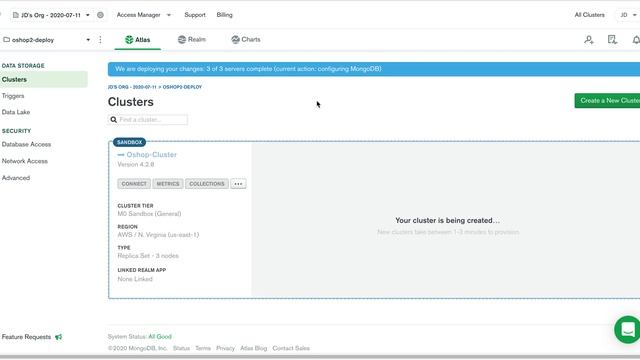Click the search magnifier icon
Screen dimensions: 640x360
coord(113,120)
